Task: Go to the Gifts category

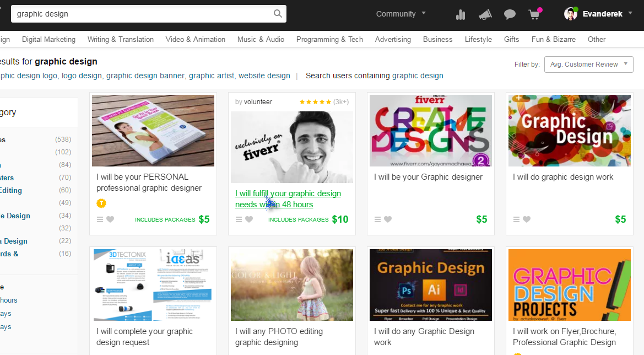Action: 511,40
